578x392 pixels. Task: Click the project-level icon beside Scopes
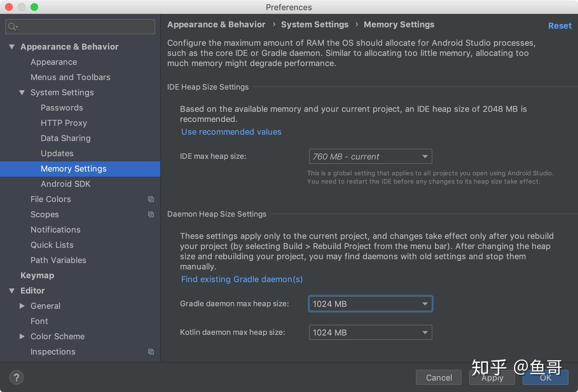[x=151, y=214]
